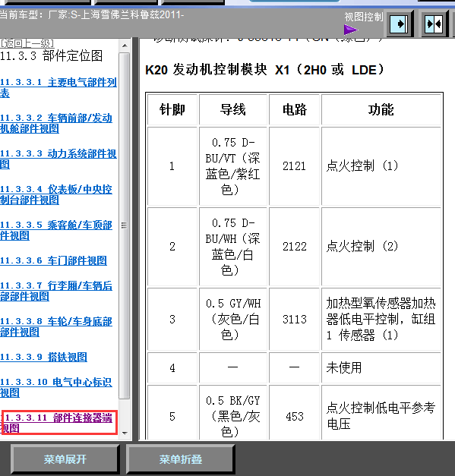Click the sidebar scrollbar down arrow
455x476 pixels.
125,433
